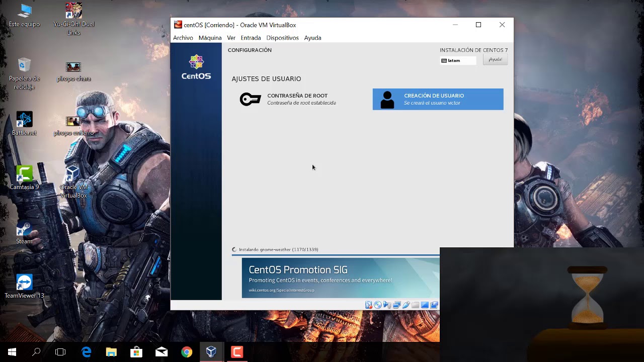The width and height of the screenshot is (644, 362).
Task: Click the 'CONFIGURACIÓN' title text
Action: coord(250,50)
